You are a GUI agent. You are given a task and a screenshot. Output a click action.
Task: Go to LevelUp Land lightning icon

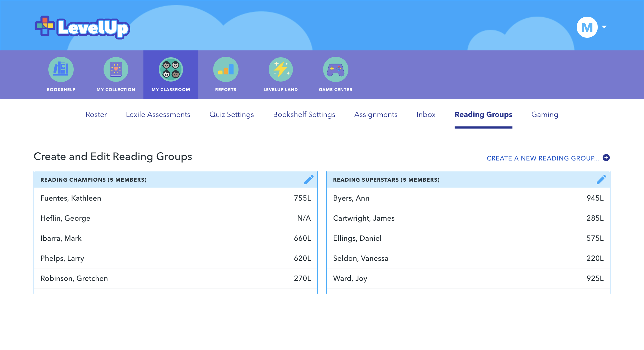pos(281,69)
